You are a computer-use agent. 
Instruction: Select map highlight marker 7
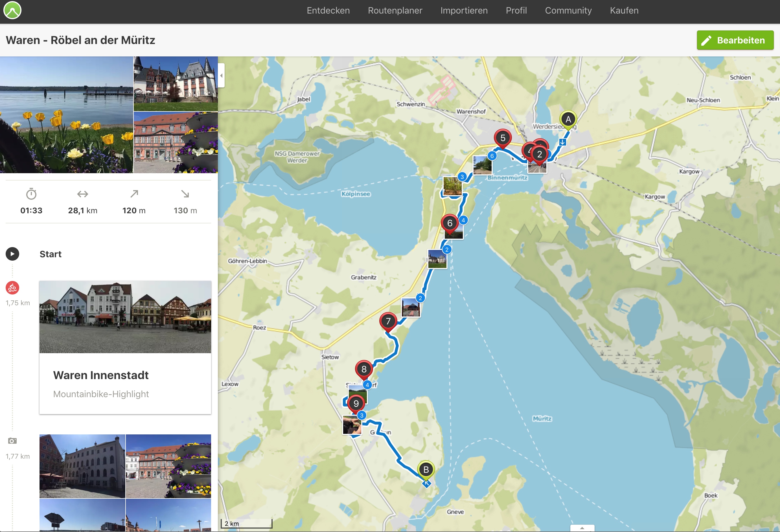(388, 321)
